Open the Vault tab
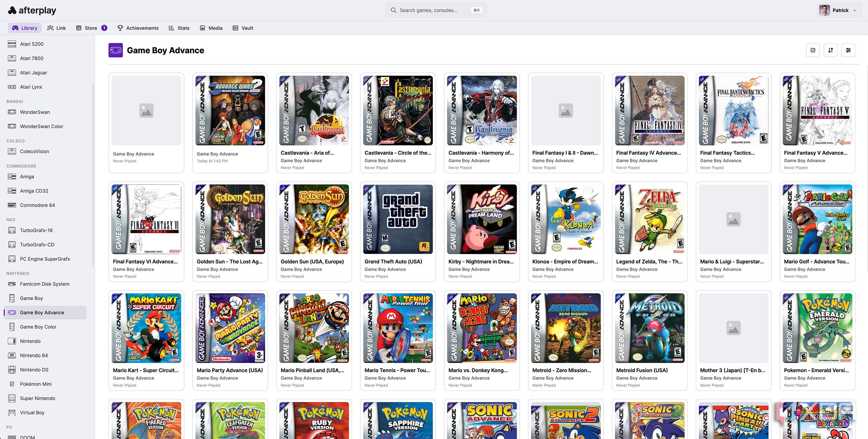 [x=243, y=28]
